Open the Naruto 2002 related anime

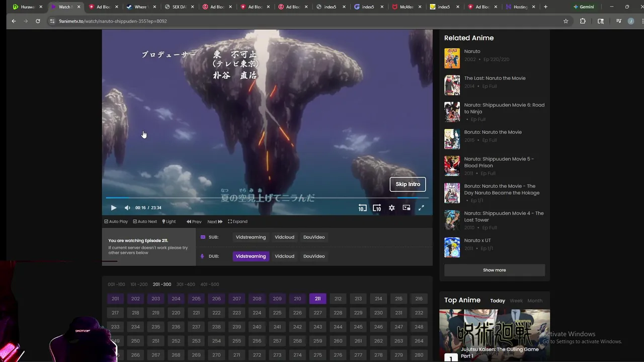click(472, 51)
